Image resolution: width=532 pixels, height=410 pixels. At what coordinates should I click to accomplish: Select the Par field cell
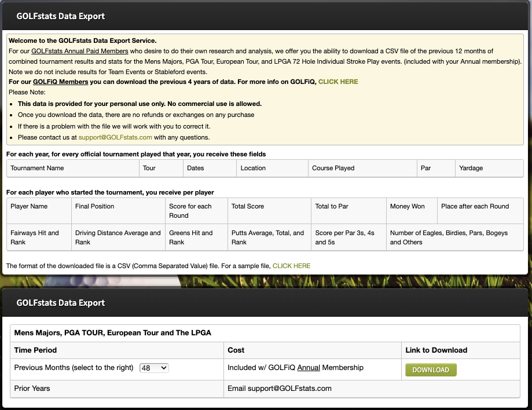(x=436, y=169)
